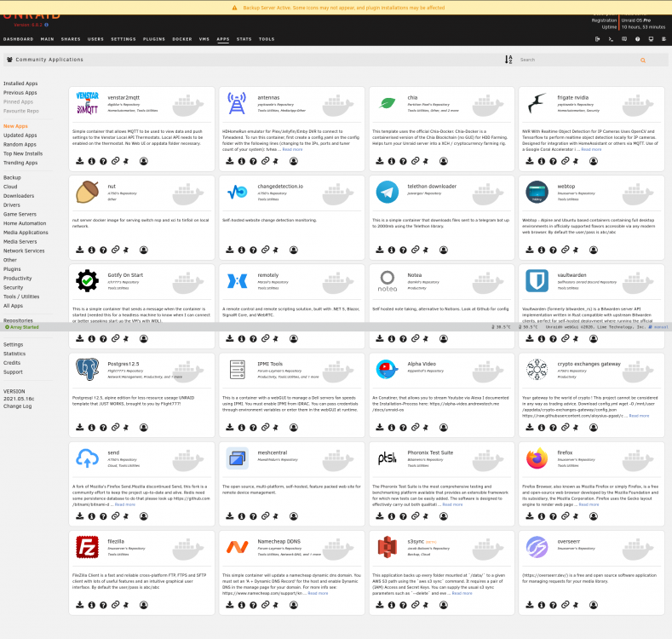Viewport: 672px width, 639px height.
Task: Open the terminal icon in the header
Action: 611,39
